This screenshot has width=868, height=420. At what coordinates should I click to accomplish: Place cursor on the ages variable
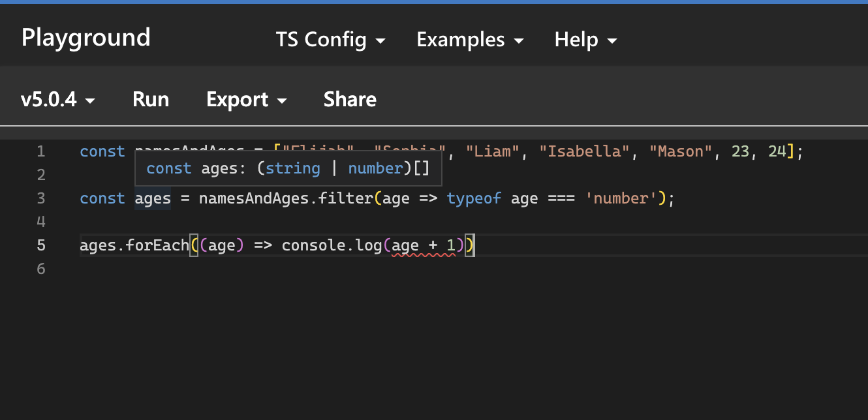pos(152,198)
